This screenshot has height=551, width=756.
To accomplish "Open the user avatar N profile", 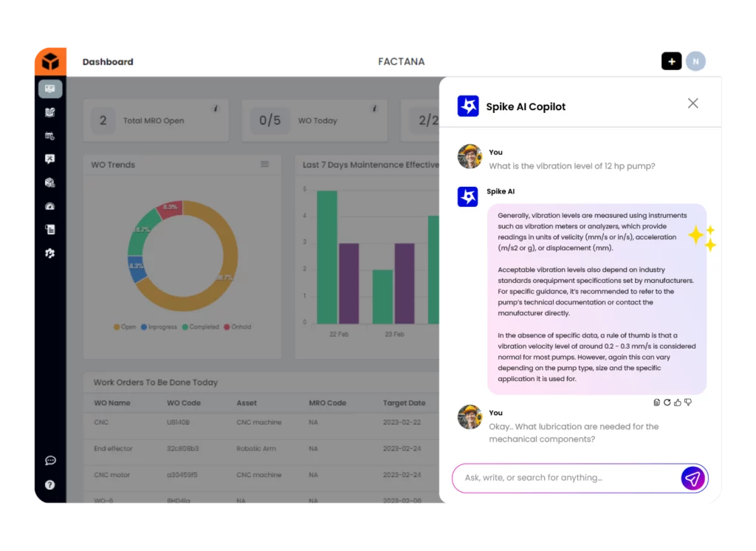I will click(695, 61).
